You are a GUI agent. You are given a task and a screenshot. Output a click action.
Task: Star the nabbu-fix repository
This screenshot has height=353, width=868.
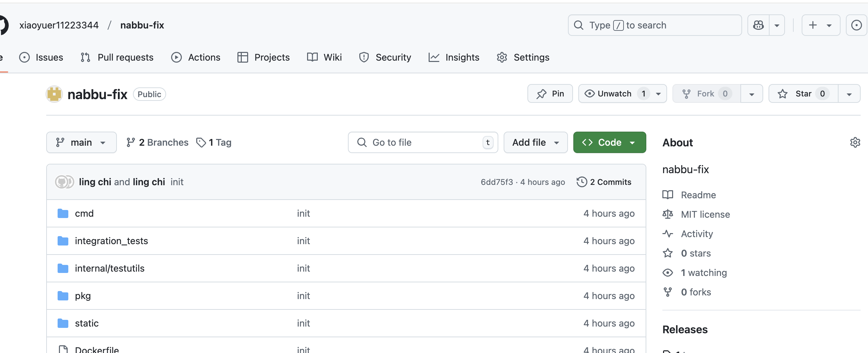point(803,94)
